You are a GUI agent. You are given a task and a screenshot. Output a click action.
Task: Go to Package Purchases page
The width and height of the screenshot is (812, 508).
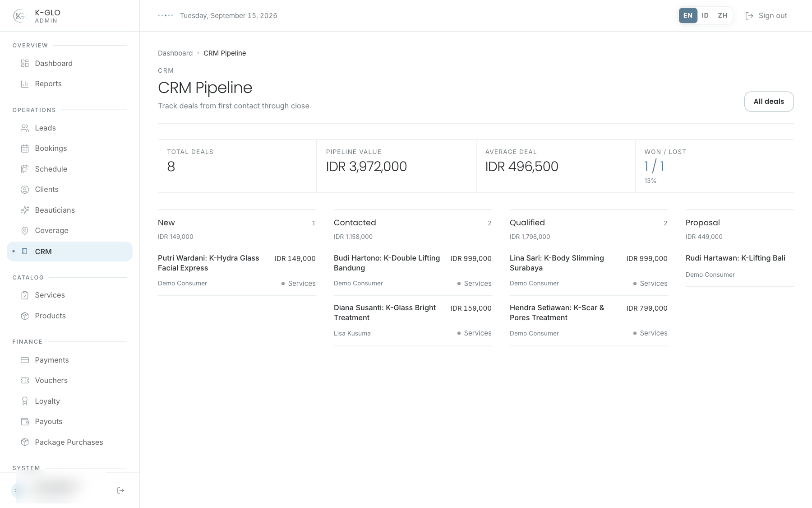69,442
